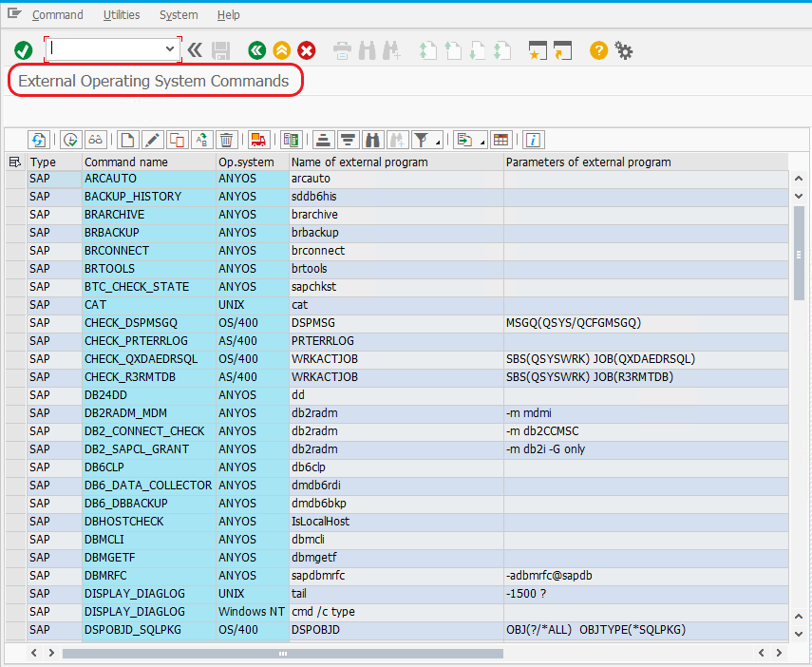812x667 pixels.
Task: Open the export options dropdown arrow
Action: click(x=482, y=142)
